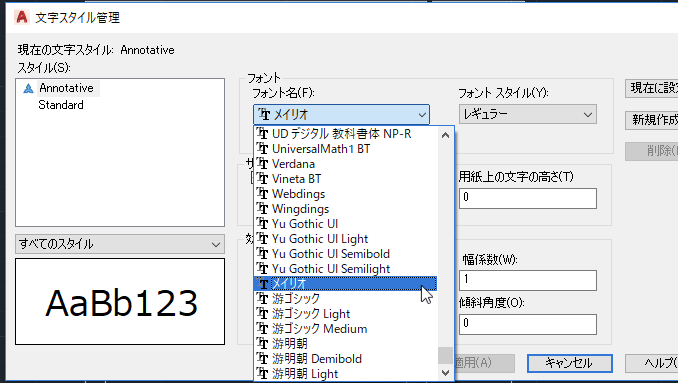Viewport: 678px width, 383px height.
Task: Select Yu Gothic UI Light
Action: click(x=345, y=239)
